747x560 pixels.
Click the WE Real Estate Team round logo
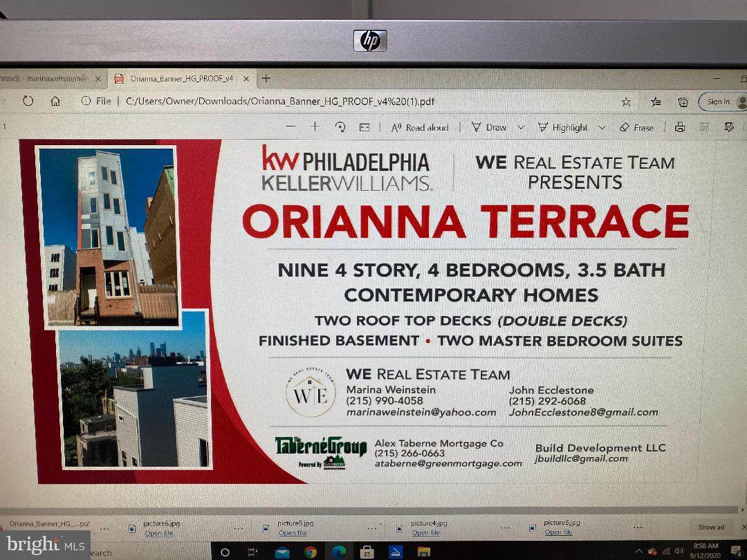pos(311,393)
